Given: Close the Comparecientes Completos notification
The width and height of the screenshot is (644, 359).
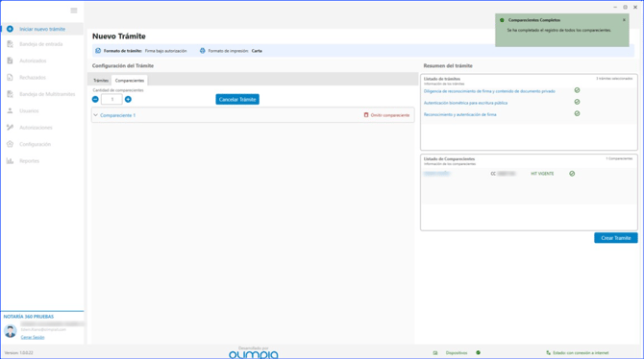Looking at the screenshot, I should tap(624, 20).
